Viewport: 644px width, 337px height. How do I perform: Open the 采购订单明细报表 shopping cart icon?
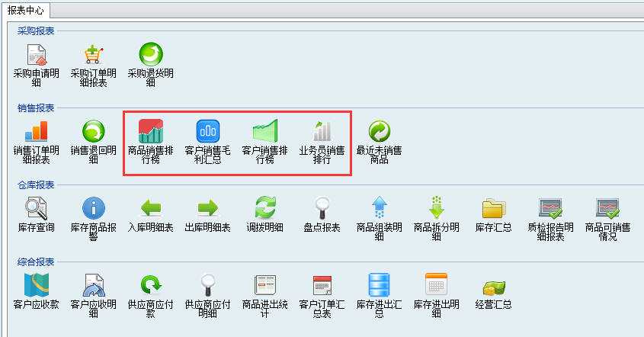pos(94,56)
